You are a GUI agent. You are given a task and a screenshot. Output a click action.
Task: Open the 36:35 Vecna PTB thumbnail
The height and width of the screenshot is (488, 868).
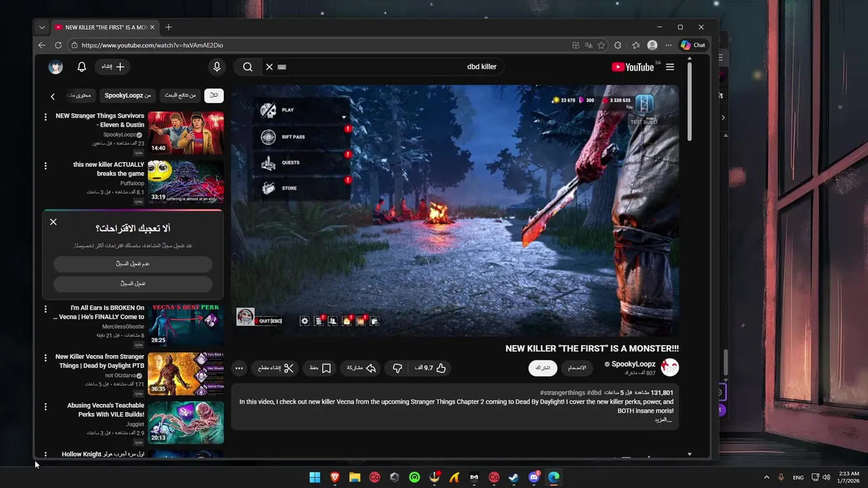pos(186,374)
